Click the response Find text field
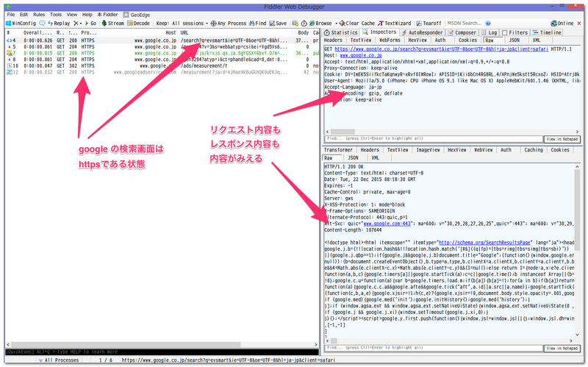This screenshot has height=367, width=588. 434,348
